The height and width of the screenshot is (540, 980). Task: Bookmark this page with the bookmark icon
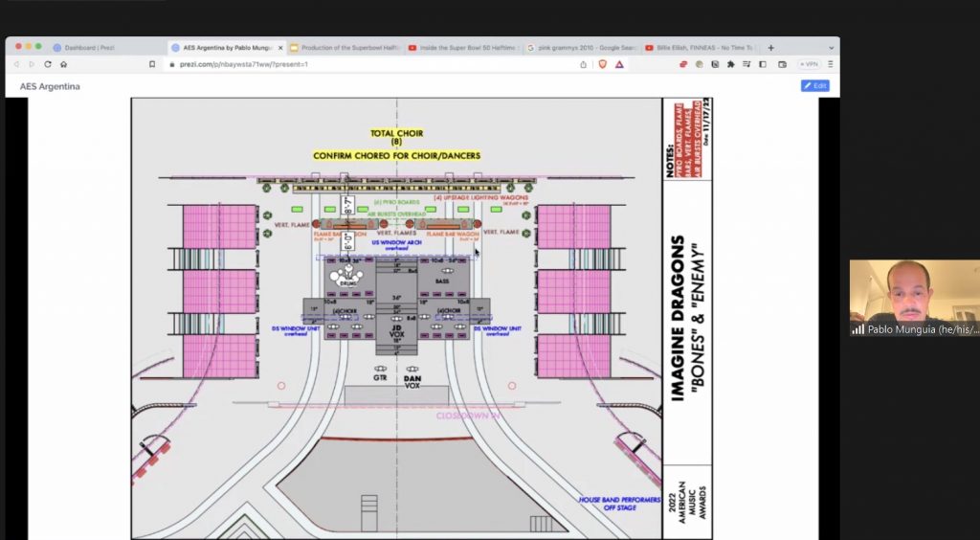152,64
